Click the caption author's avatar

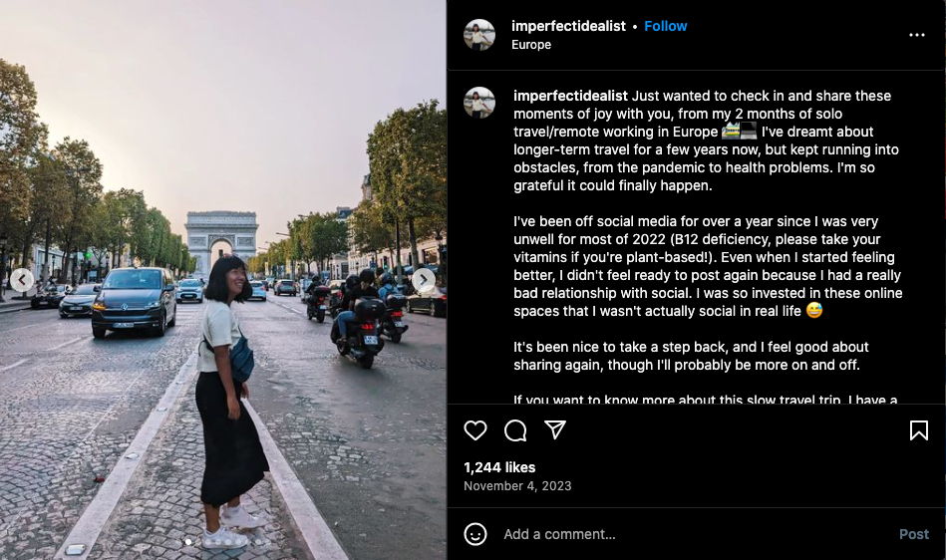479,103
